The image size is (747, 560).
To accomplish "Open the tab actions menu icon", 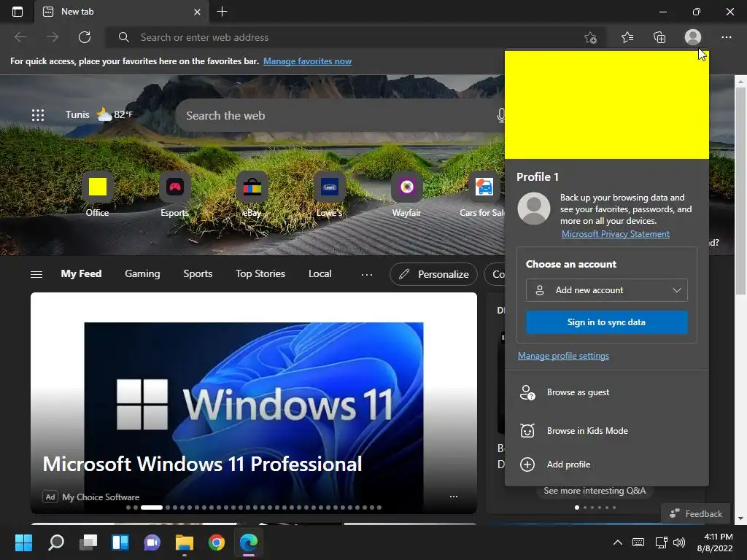I will (x=18, y=12).
